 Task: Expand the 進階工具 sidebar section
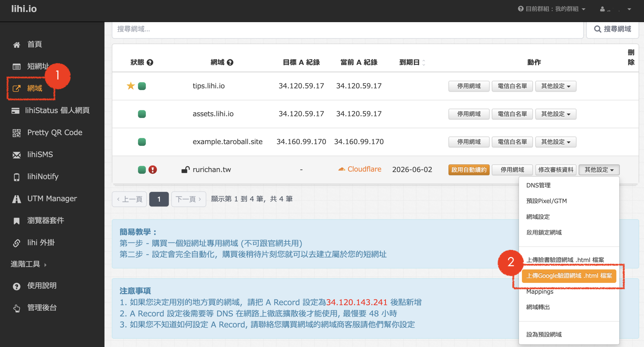click(28, 264)
